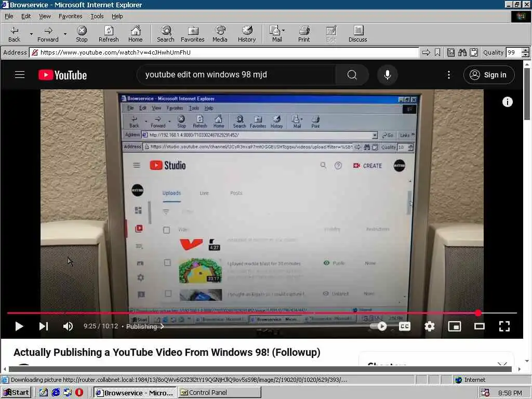
Task: Click the YouTube search box text
Action: click(206, 75)
